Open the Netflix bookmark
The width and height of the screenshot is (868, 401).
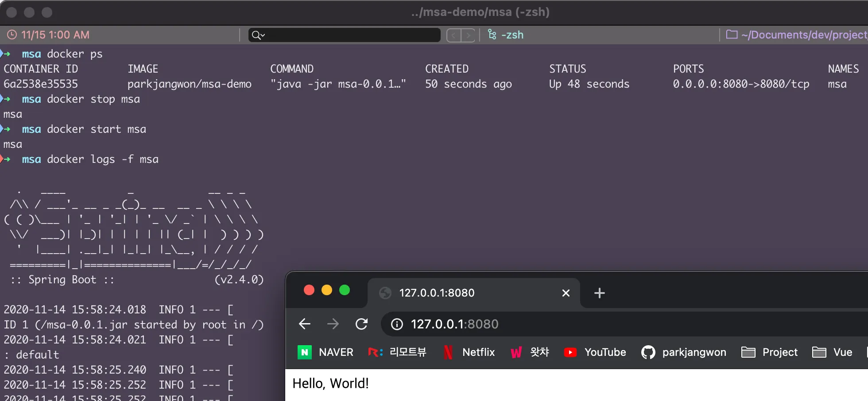[469, 352]
